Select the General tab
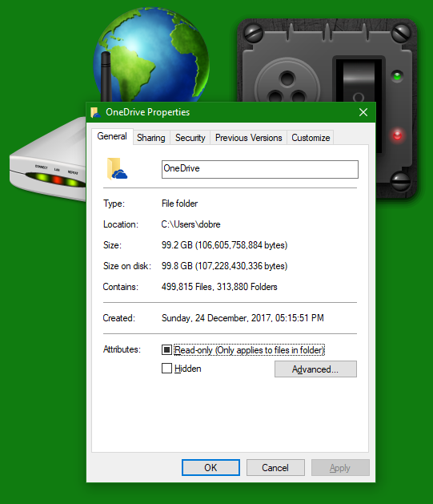Image resolution: width=433 pixels, height=504 pixels. tap(112, 136)
